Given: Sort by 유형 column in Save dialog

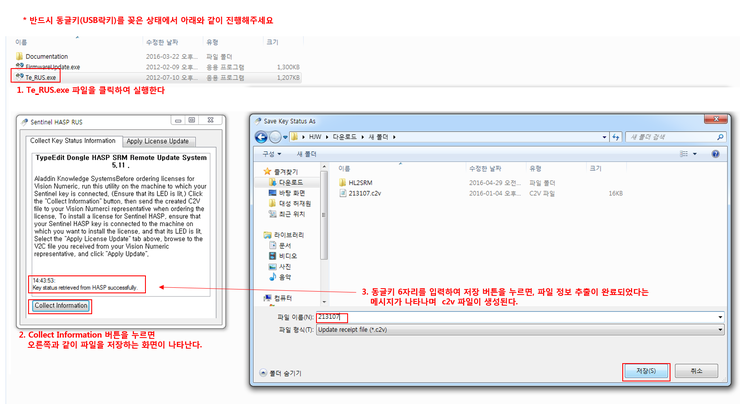Looking at the screenshot, I should tap(535, 168).
